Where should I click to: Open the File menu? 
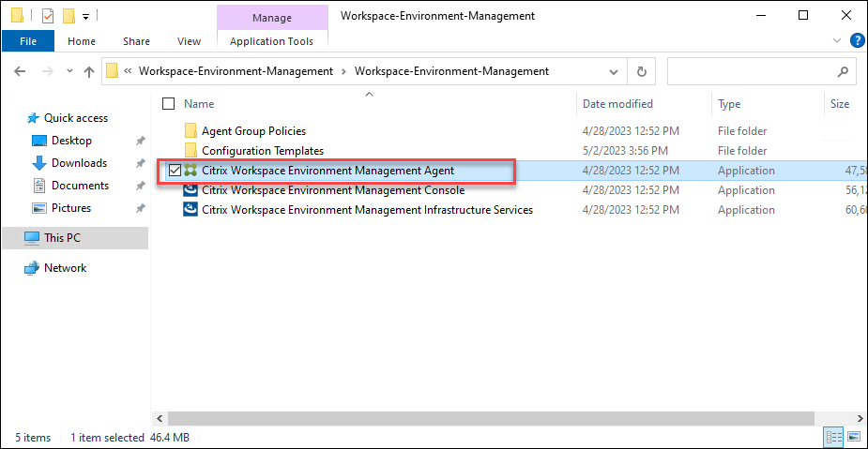point(28,41)
